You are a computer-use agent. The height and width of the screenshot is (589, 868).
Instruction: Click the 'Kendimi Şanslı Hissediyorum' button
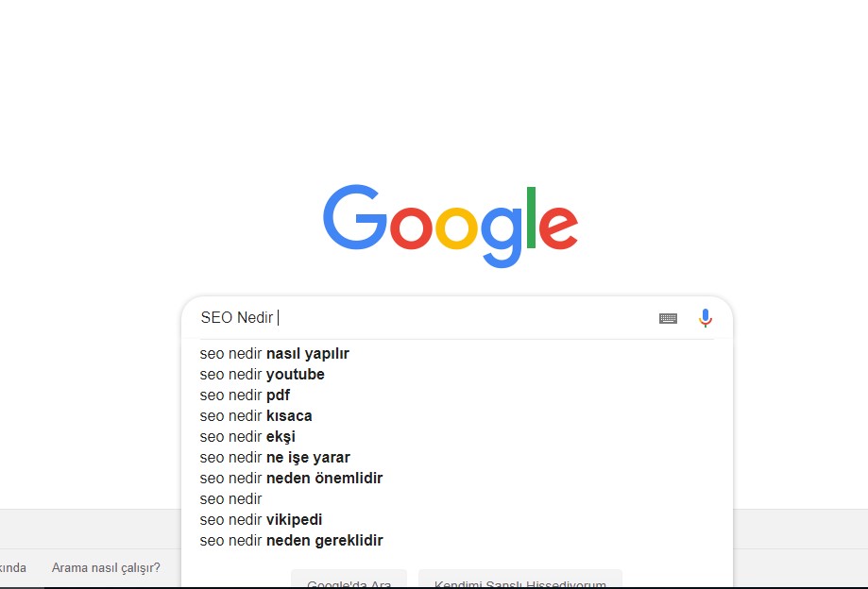point(519,582)
